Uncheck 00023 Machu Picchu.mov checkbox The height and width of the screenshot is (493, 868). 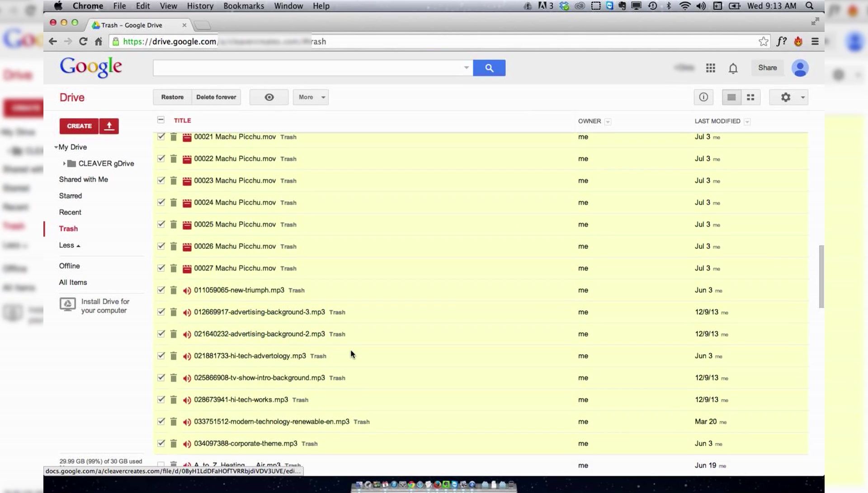161,180
